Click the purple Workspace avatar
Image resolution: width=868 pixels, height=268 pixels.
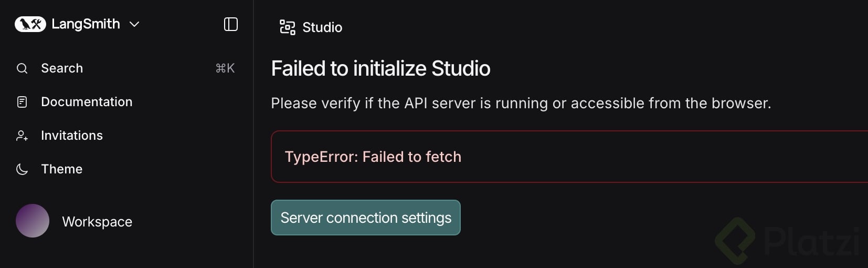33,221
